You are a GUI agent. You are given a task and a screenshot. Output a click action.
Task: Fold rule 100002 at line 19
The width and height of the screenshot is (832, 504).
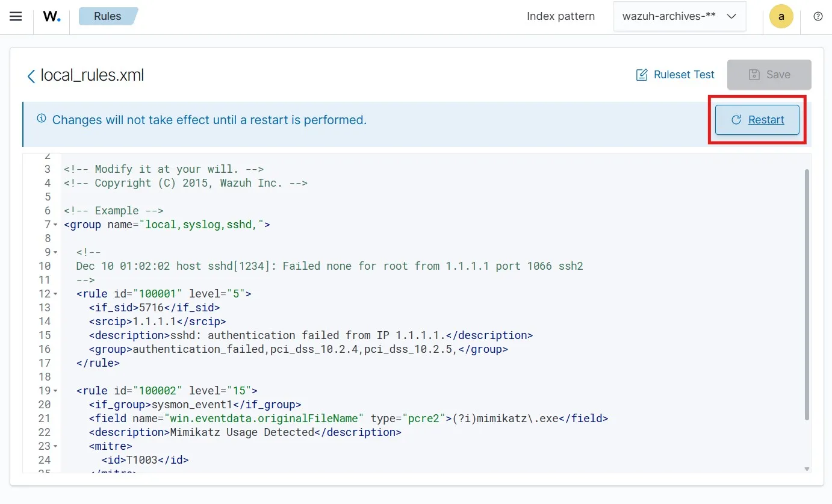pos(55,391)
